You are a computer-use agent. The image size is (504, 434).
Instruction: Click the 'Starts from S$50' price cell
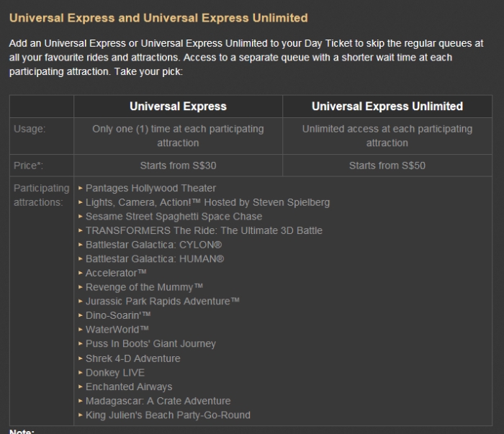pos(387,166)
